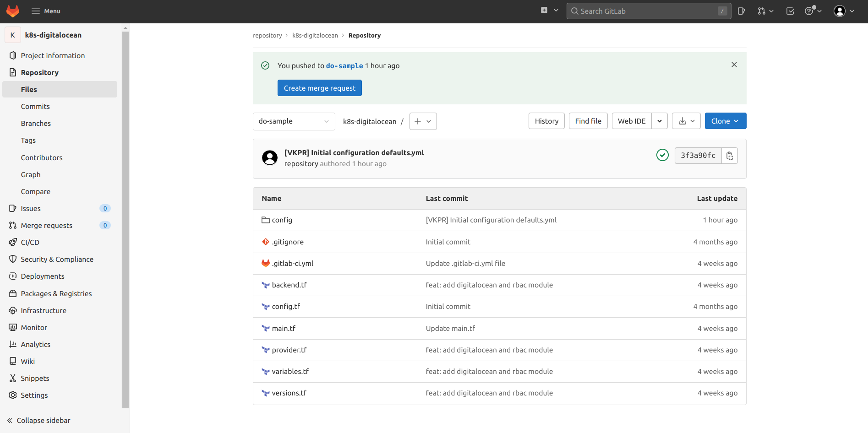Click repository breadcrumb link
Screen dimensions: 868x433
pos(267,35)
